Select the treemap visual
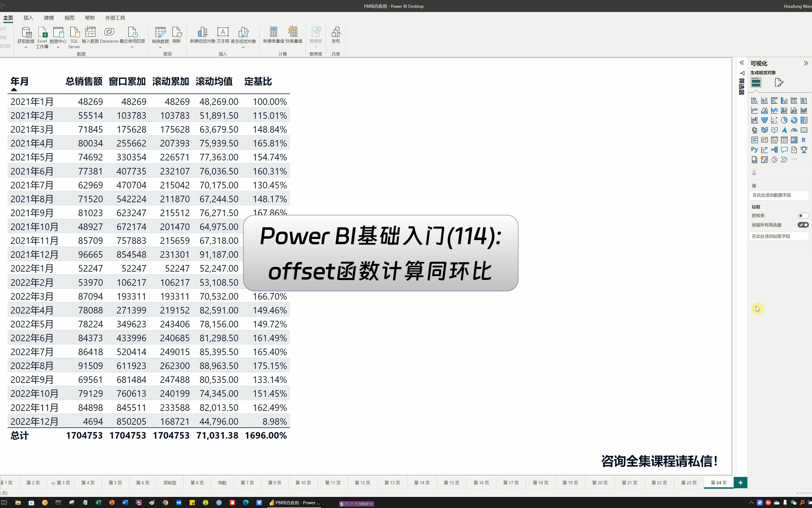This screenshot has height=508, width=812. (x=804, y=120)
